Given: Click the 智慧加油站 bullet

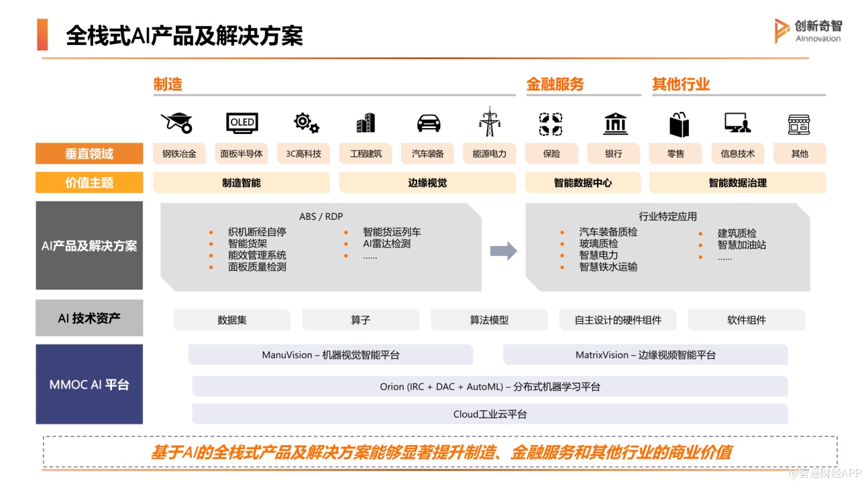Looking at the screenshot, I should (x=742, y=245).
